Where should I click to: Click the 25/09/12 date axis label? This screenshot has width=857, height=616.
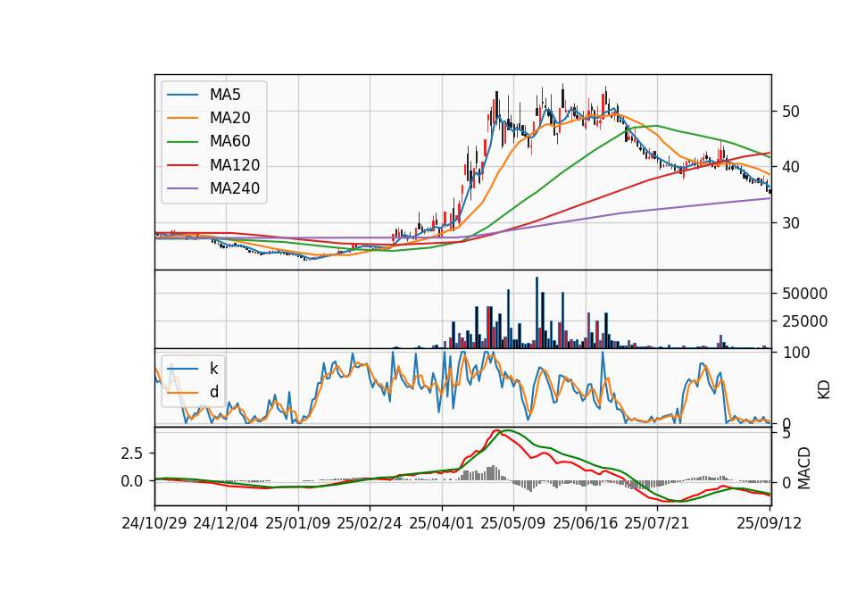[x=770, y=523]
